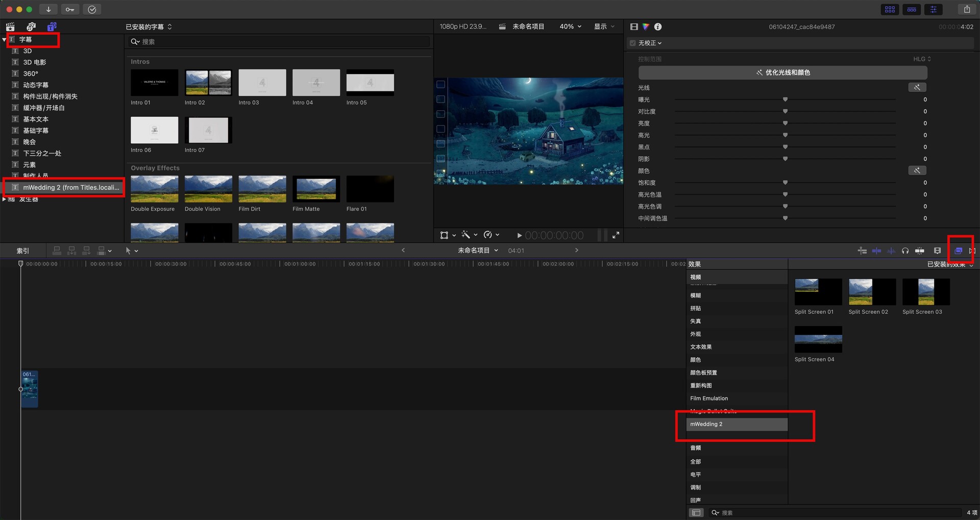
Task: Open clip appearance filmstrip button
Action: coord(938,251)
